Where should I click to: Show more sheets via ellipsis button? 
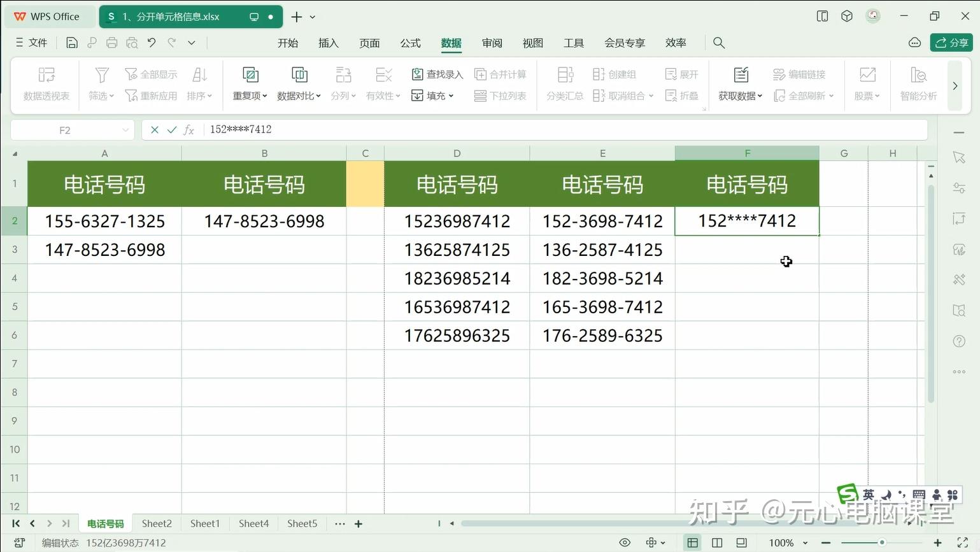point(339,523)
